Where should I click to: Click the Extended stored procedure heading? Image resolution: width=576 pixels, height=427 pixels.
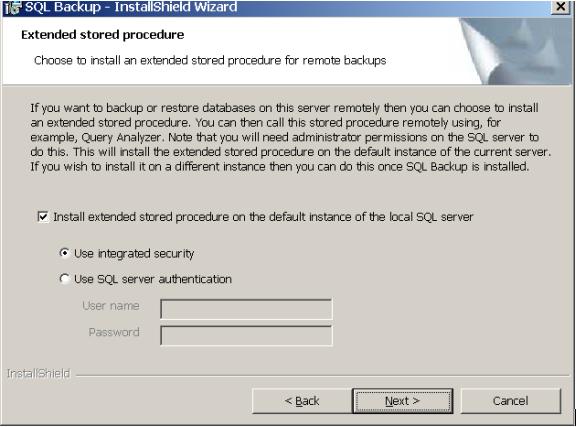coord(102,35)
